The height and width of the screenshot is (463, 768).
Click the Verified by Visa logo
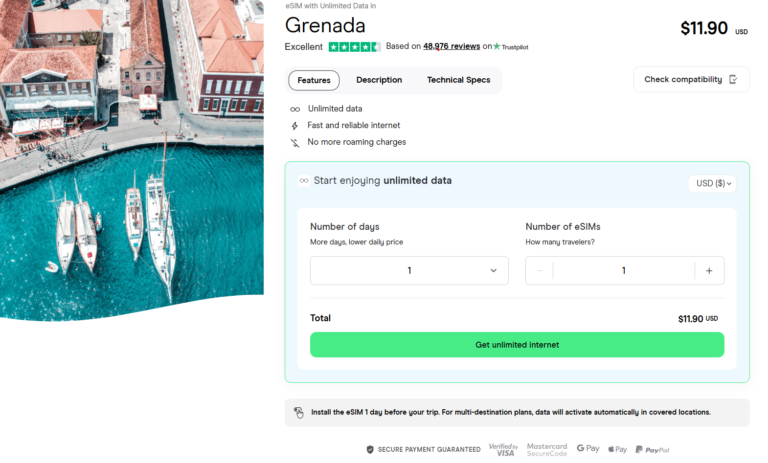coord(502,450)
